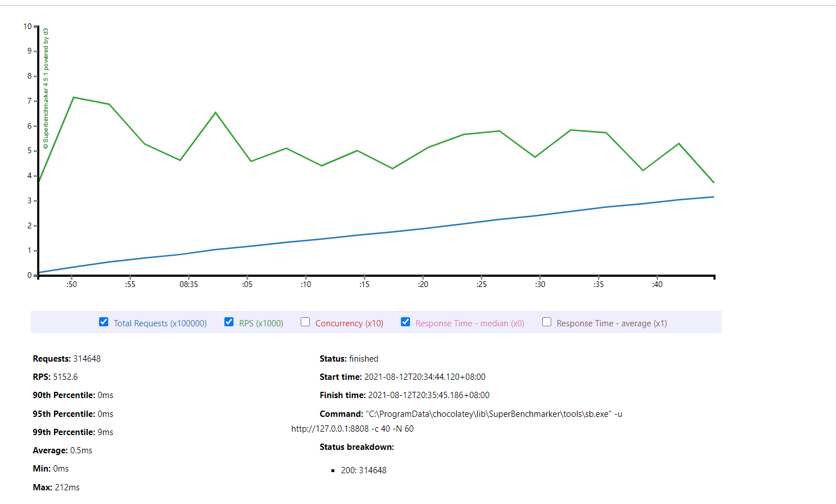
Task: Click the Concurrency (x10) legend label
Action: pyautogui.click(x=349, y=323)
